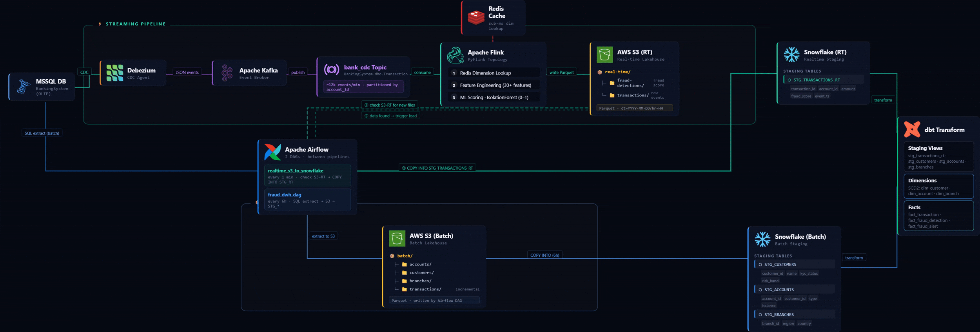Click the Apache Kafka logo icon
The image size is (980, 332).
227,73
